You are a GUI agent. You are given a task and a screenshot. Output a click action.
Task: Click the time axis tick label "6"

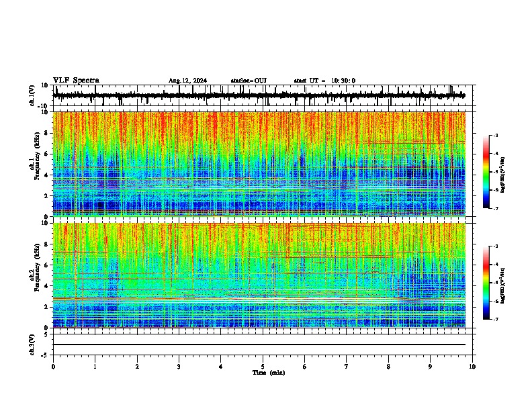304,367
